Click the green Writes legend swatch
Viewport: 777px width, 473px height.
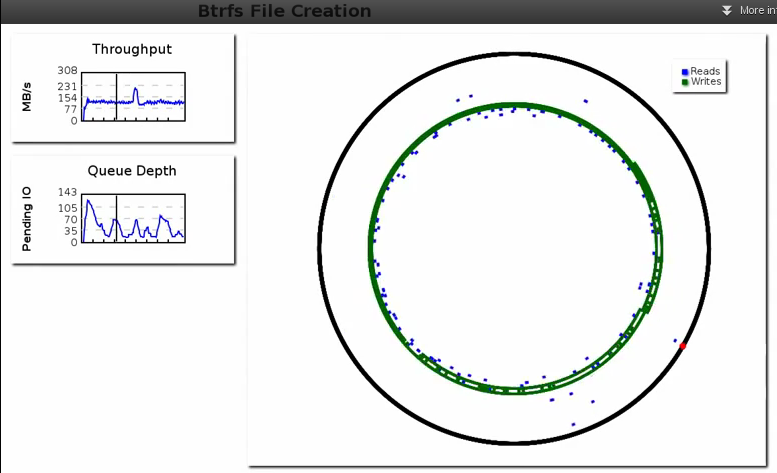tap(685, 82)
